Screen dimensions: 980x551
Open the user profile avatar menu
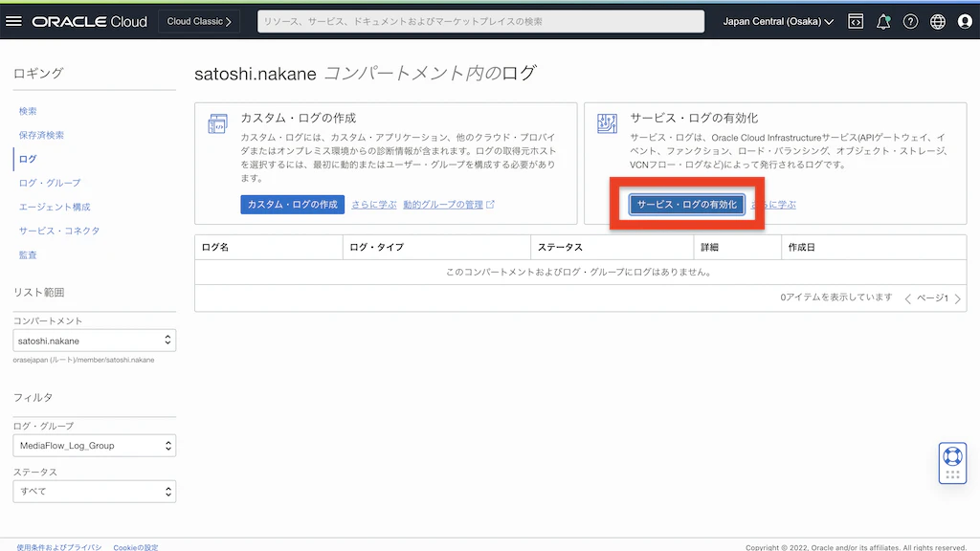pos(965,21)
